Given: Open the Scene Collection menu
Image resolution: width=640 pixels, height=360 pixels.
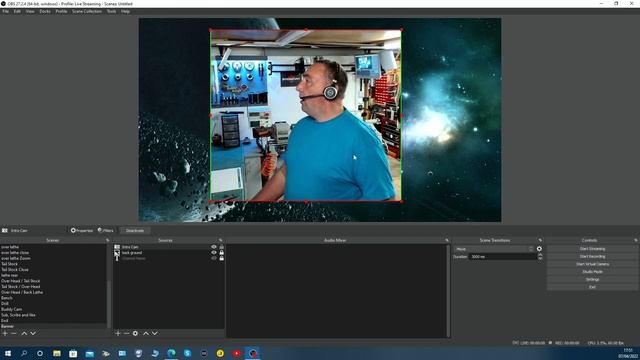Looking at the screenshot, I should click(87, 11).
